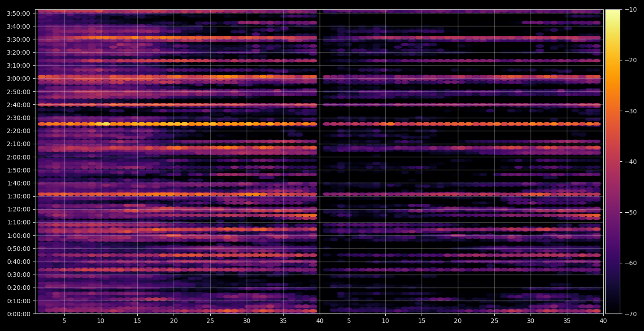Select x-axis label 10 under the right plot
This screenshot has width=644, height=331.
[385, 321]
